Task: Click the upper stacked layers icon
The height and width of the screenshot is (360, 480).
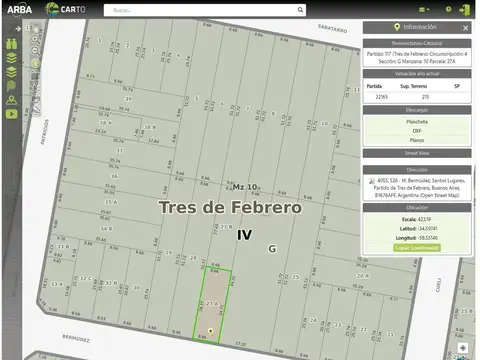Action: tap(12, 58)
